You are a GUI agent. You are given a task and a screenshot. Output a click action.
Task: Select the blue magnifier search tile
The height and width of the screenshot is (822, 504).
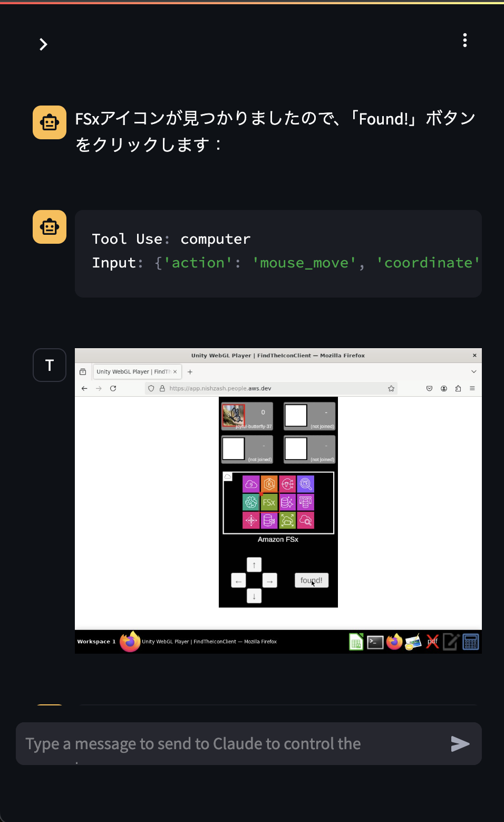click(x=305, y=484)
